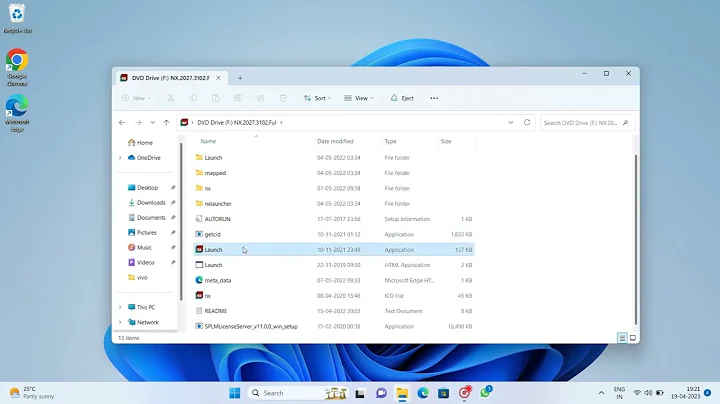720x404 pixels.
Task: Sort by the Name column header
Action: pos(208,141)
